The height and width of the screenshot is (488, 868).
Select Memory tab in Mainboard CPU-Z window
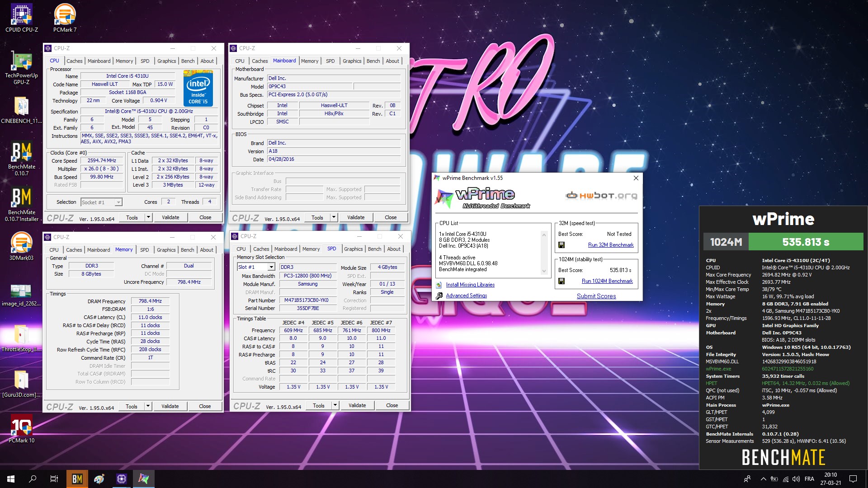[x=310, y=61]
